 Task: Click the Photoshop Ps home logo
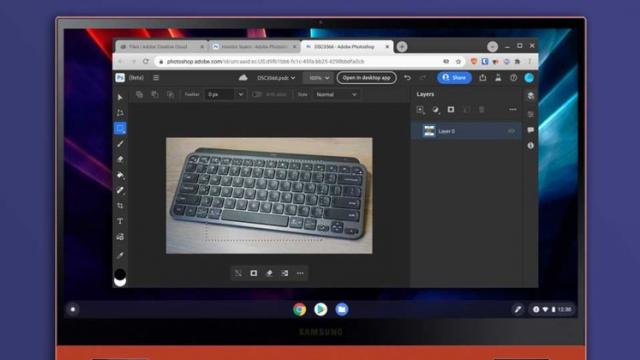[x=120, y=78]
